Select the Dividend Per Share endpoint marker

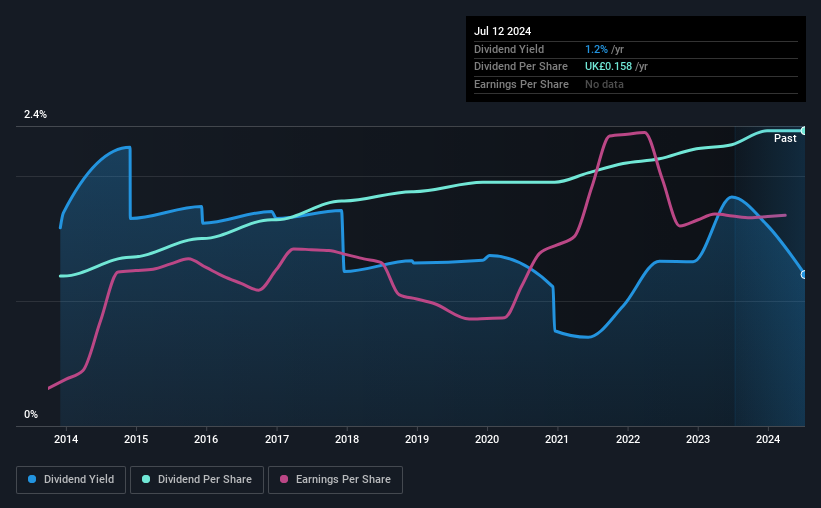point(804,130)
